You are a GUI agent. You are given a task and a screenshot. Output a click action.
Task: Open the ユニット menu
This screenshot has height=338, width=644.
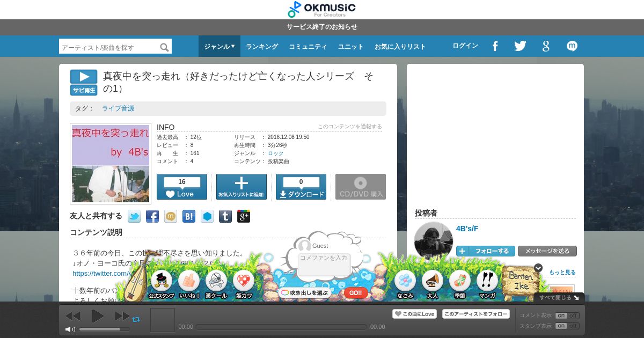click(x=351, y=47)
